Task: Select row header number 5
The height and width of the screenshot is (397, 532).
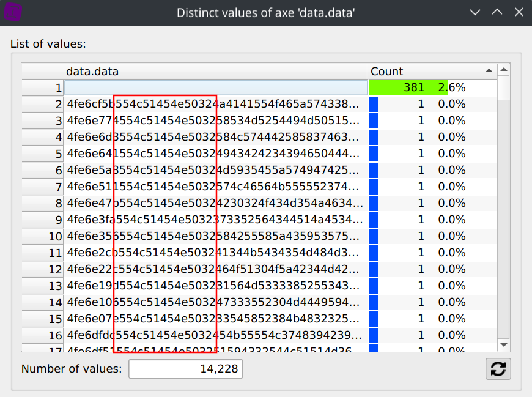Action: click(43, 154)
